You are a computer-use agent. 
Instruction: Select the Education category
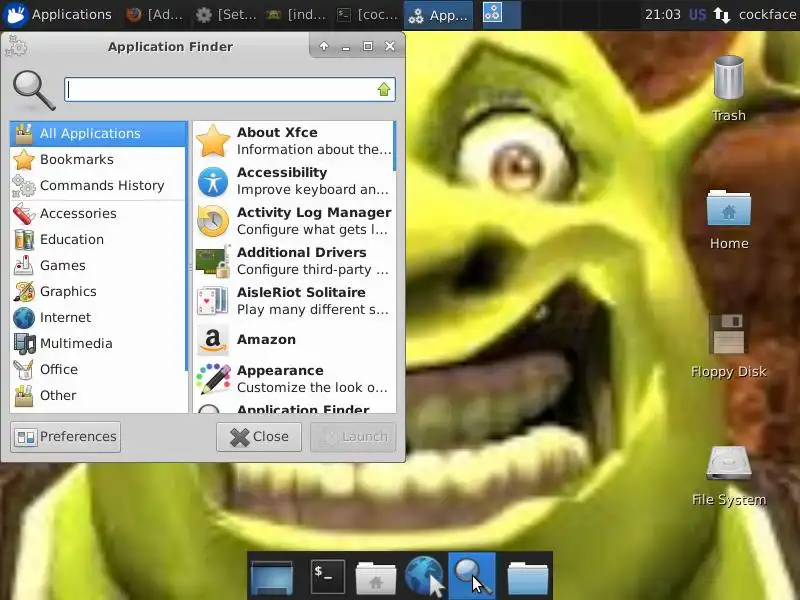pos(98,239)
